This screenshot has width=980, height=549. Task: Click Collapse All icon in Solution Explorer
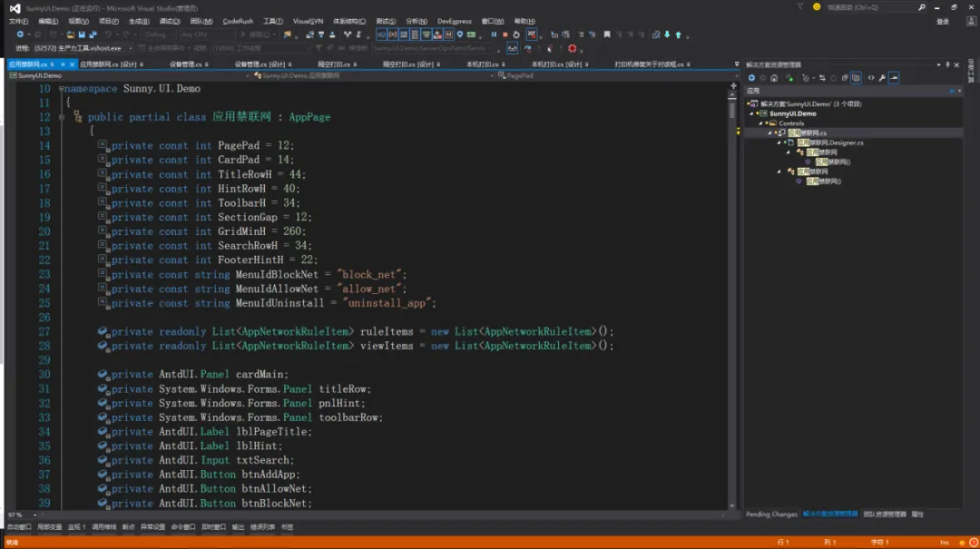[845, 78]
